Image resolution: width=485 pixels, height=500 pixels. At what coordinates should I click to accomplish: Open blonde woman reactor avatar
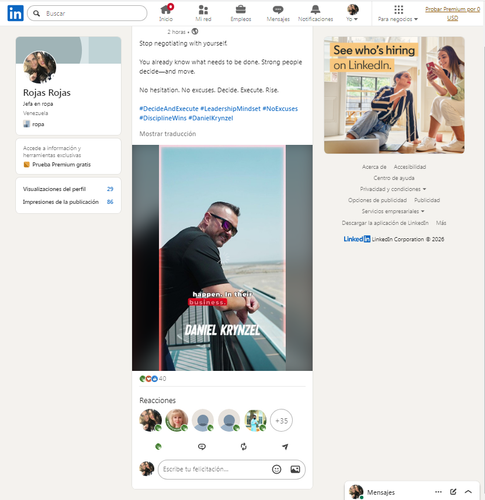(177, 420)
